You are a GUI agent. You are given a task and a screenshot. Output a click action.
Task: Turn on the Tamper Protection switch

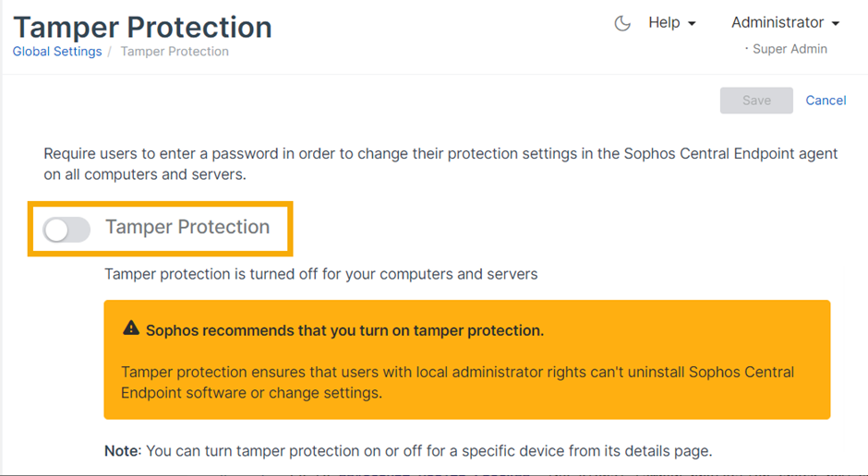[x=66, y=230]
